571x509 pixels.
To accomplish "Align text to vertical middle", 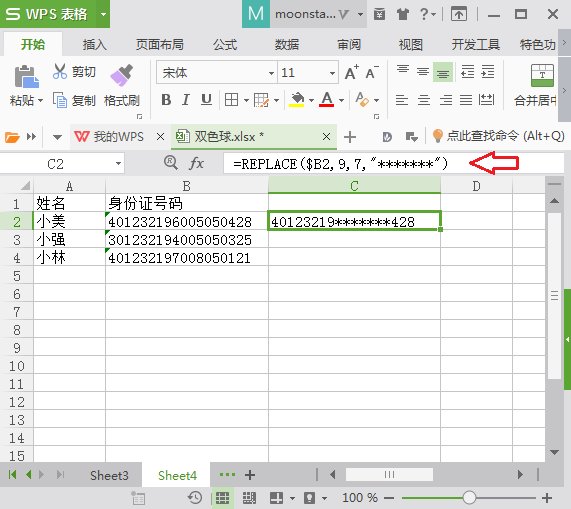I will [423, 72].
